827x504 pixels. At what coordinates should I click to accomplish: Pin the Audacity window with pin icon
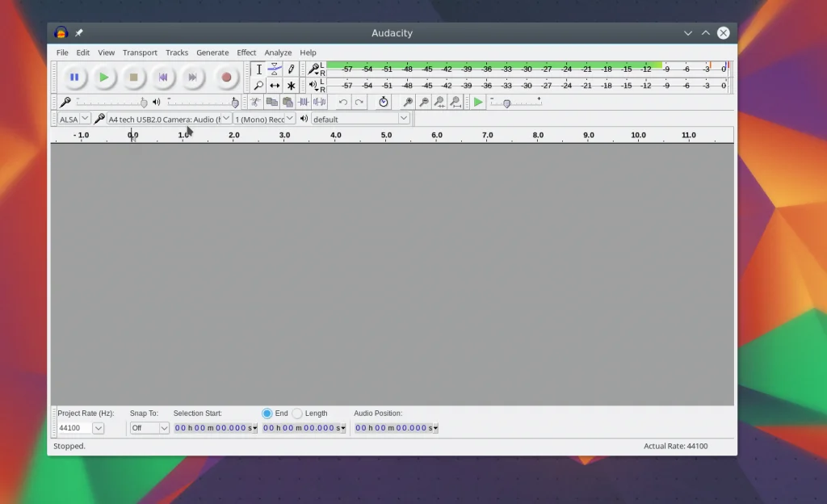79,33
